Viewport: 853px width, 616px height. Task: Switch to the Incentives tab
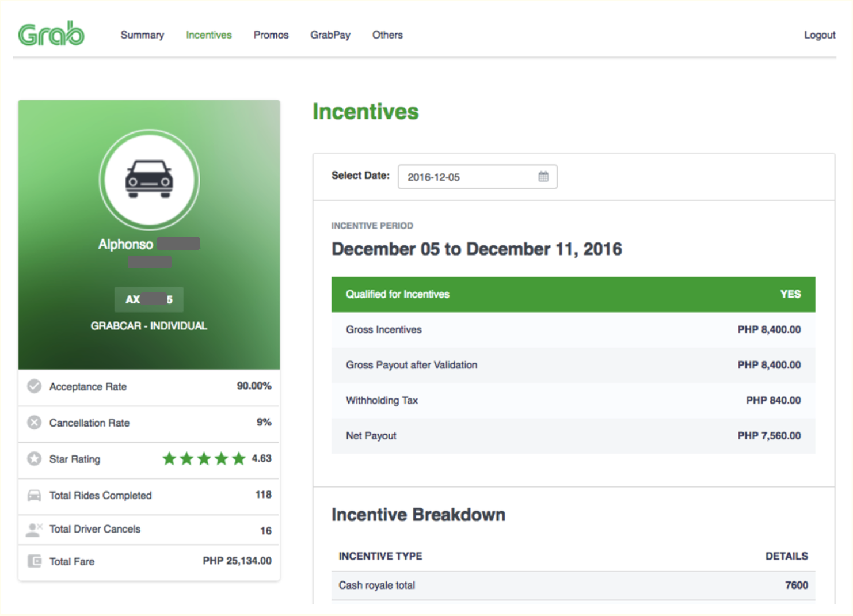209,35
